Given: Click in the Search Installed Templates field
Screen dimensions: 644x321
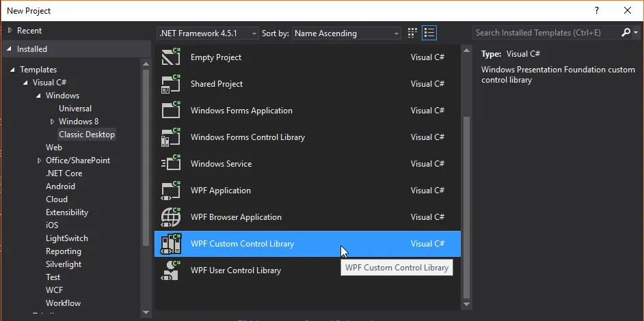Looking at the screenshot, I should 546,33.
